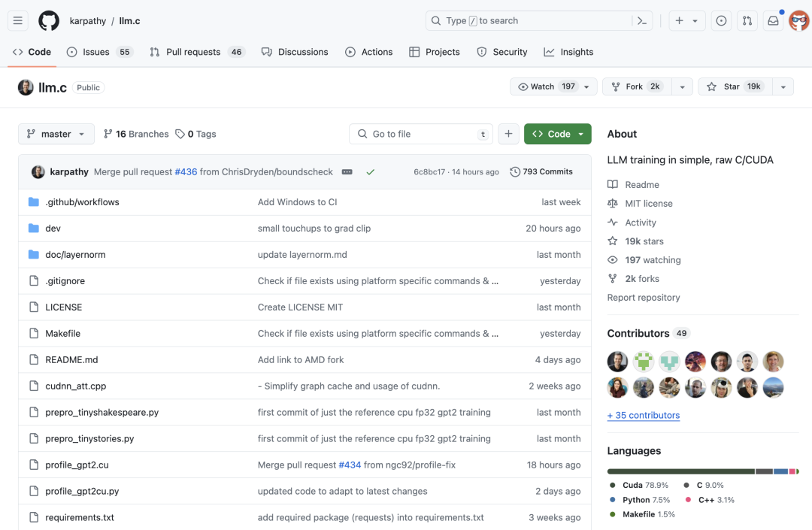Open the Contributors 49 heading link
This screenshot has width=812, height=530.
click(x=648, y=333)
